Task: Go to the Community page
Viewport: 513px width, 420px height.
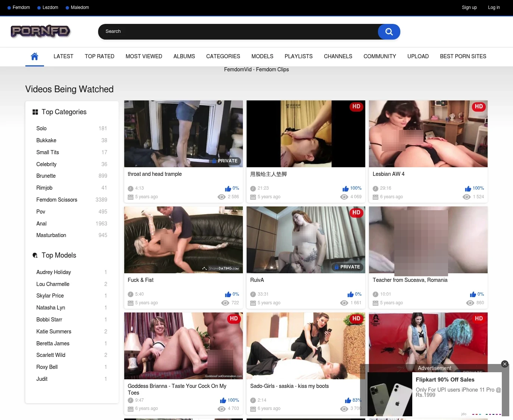Action: [x=380, y=56]
